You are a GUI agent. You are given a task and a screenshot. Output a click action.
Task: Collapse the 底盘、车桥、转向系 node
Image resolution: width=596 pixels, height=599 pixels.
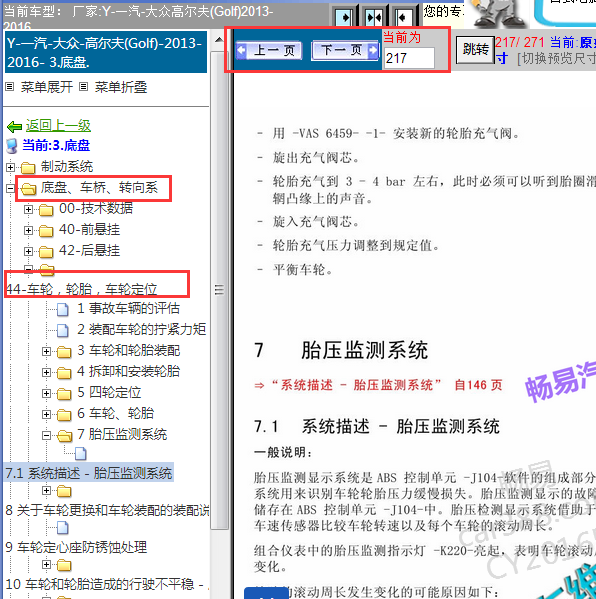10,188
